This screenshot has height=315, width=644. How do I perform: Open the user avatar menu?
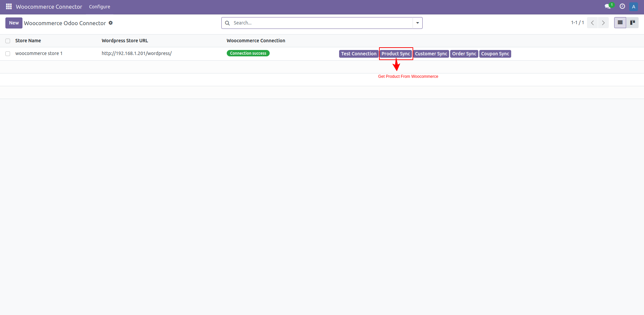[x=634, y=6]
